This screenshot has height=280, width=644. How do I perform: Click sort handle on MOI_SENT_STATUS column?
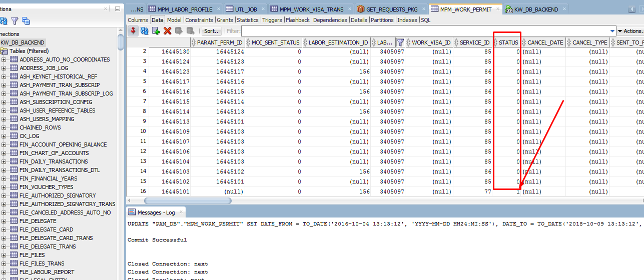click(248, 42)
